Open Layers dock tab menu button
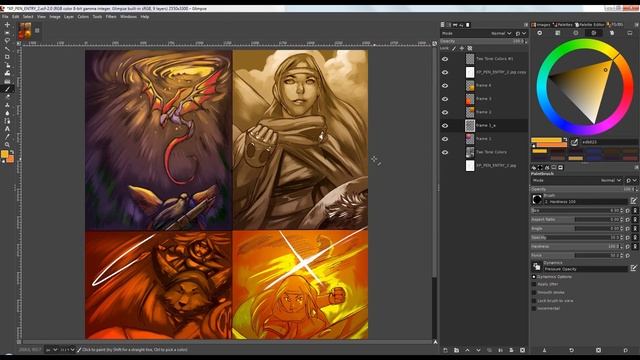The height and width of the screenshot is (360, 640). (x=526, y=25)
